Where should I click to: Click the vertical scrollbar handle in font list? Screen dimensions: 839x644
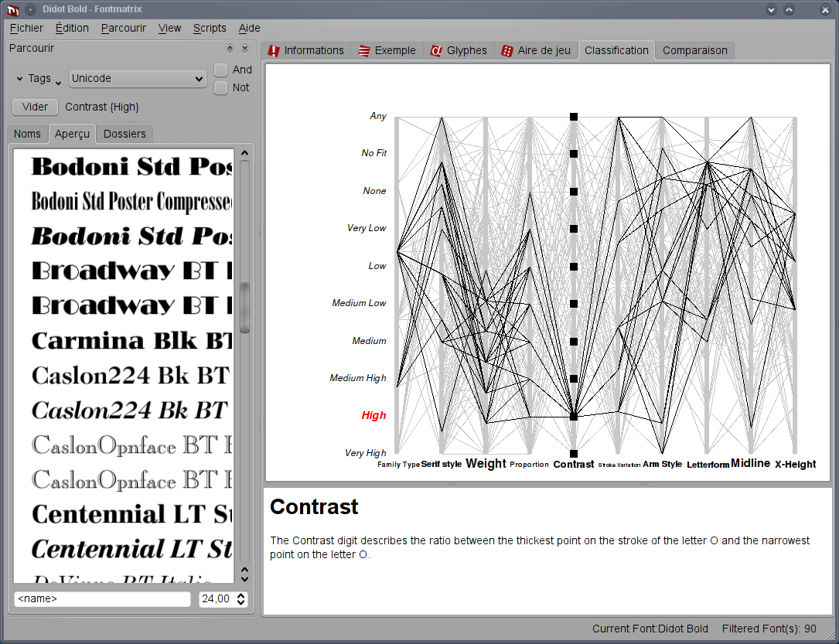(244, 308)
